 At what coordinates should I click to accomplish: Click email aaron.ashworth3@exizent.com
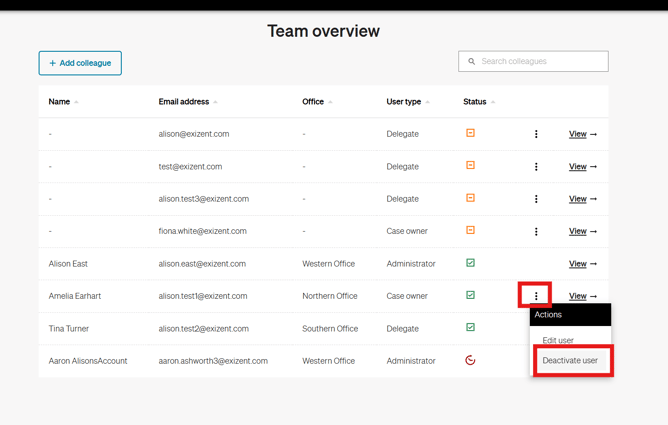(213, 361)
